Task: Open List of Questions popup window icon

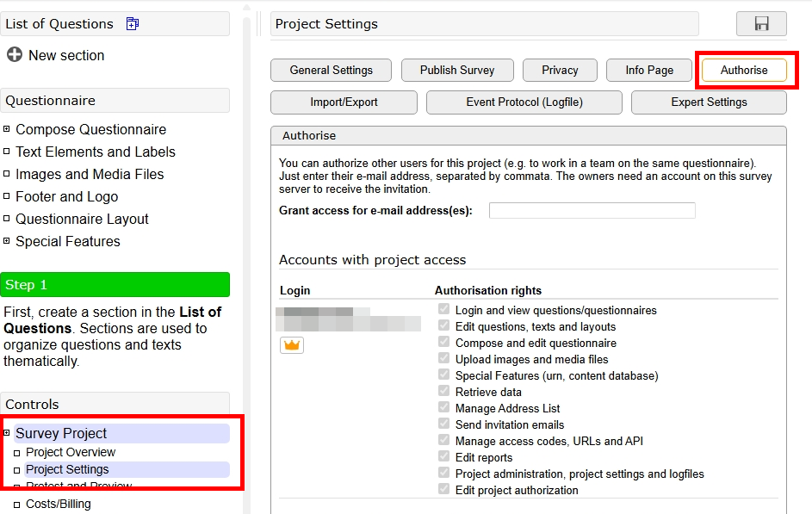Action: click(x=132, y=23)
